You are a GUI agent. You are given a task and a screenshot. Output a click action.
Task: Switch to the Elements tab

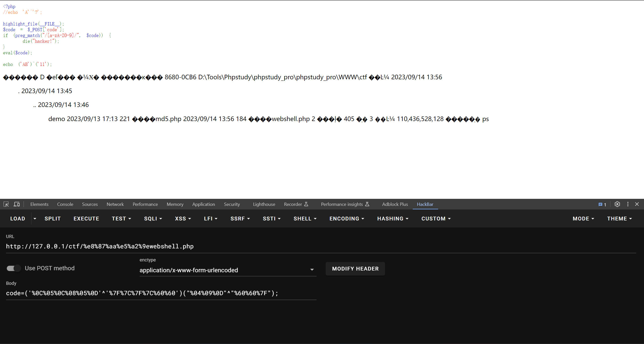pyautogui.click(x=39, y=204)
